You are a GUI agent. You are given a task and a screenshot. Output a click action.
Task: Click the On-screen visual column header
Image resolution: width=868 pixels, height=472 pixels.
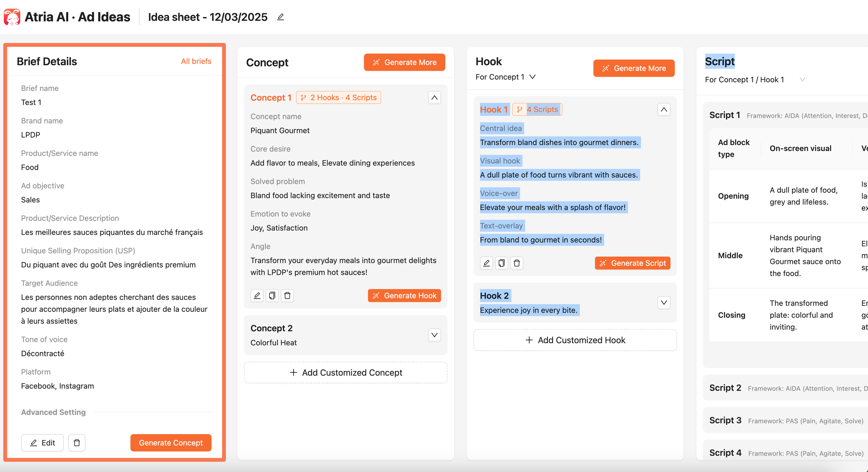800,148
